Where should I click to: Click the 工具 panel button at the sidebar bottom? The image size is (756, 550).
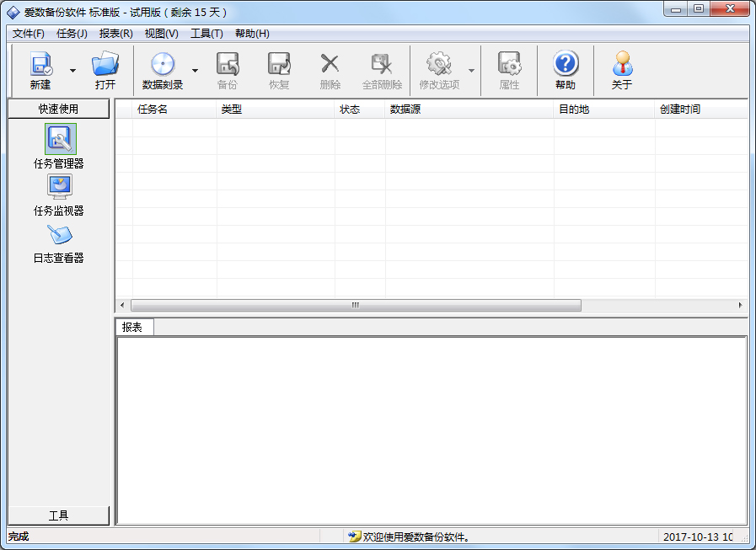click(x=59, y=515)
